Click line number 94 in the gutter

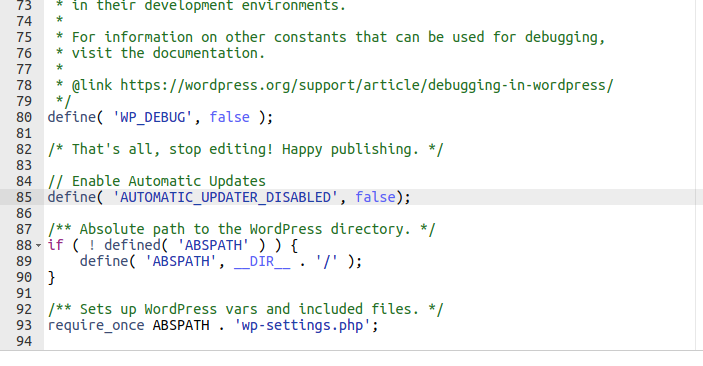24,341
